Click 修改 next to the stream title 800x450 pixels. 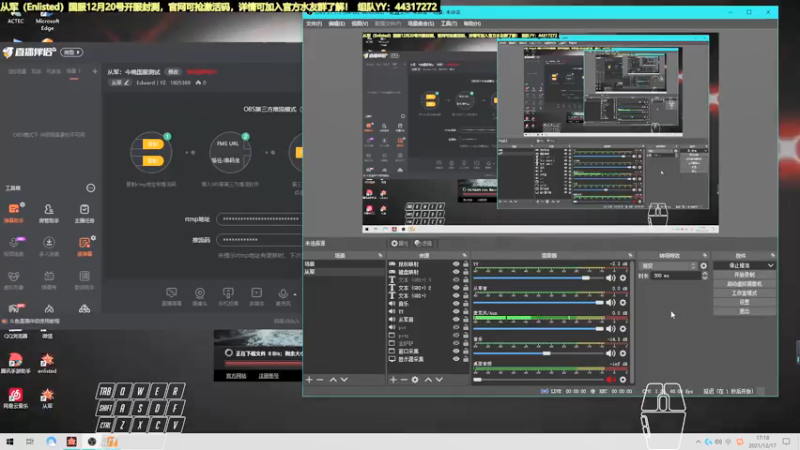173,72
